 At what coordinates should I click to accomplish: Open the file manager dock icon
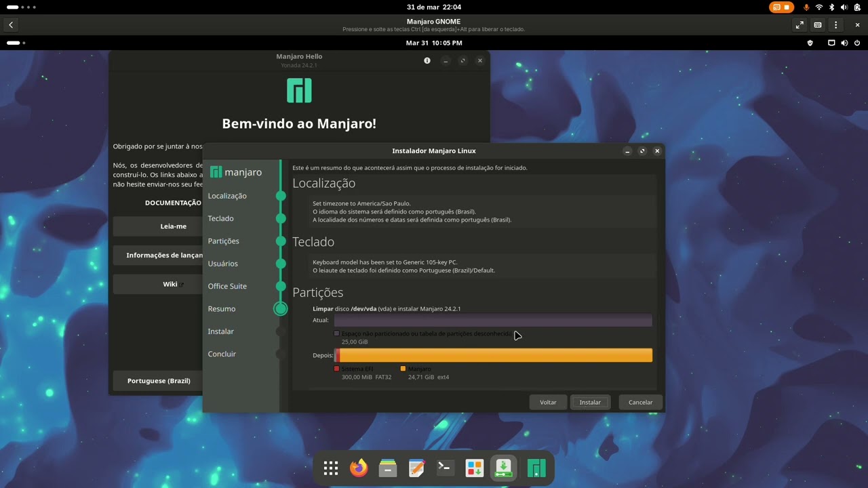coord(388,468)
